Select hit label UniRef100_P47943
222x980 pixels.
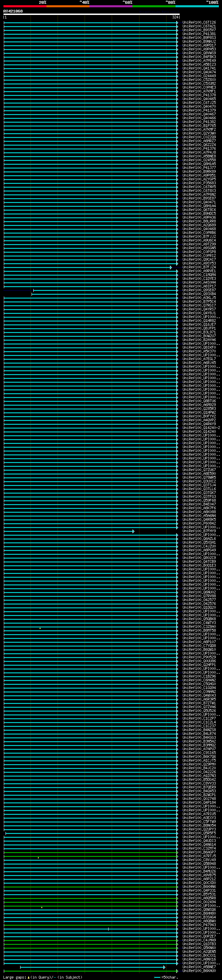(x=199, y=925)
